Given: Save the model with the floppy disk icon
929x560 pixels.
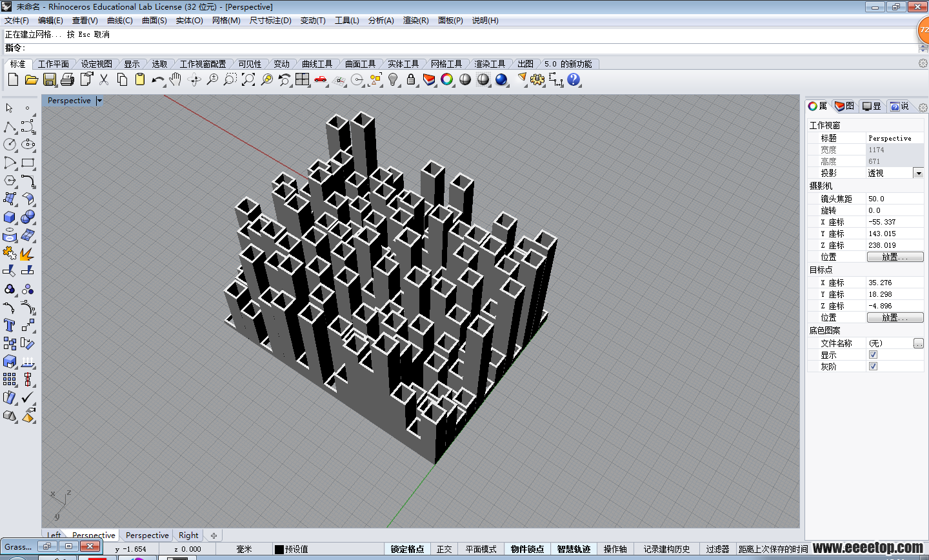Looking at the screenshot, I should tap(50, 79).
